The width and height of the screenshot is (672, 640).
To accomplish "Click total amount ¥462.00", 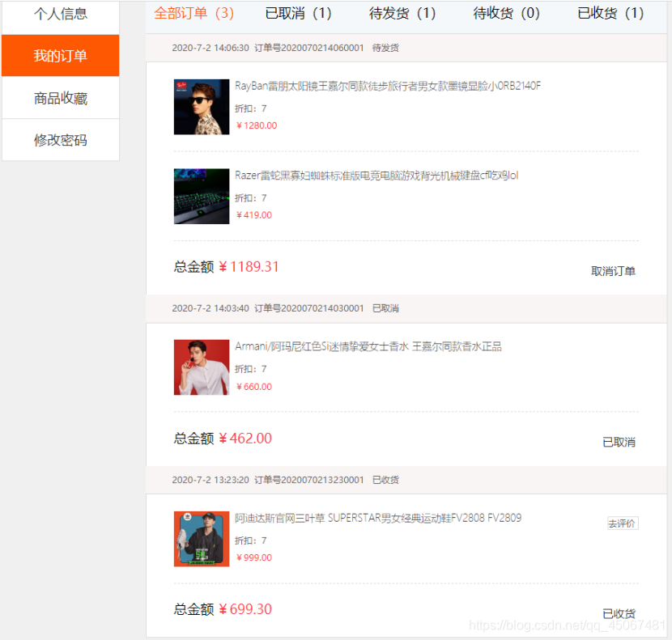I will click(245, 439).
